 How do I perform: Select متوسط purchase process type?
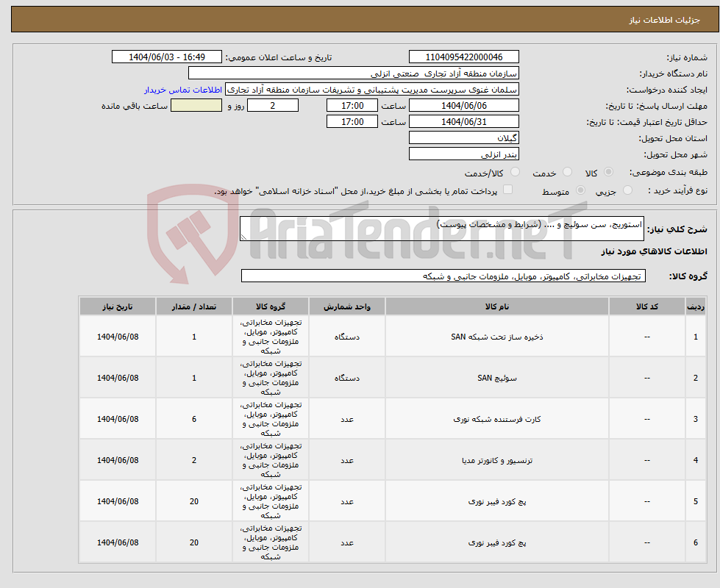click(x=581, y=190)
